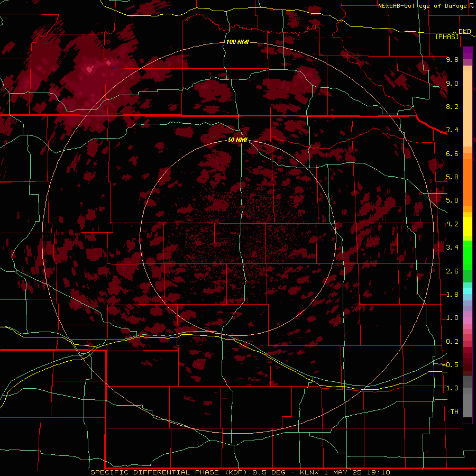The width and height of the screenshot is (476, 476).
Task: Click the 100 NMI range ring label
Action: click(237, 42)
